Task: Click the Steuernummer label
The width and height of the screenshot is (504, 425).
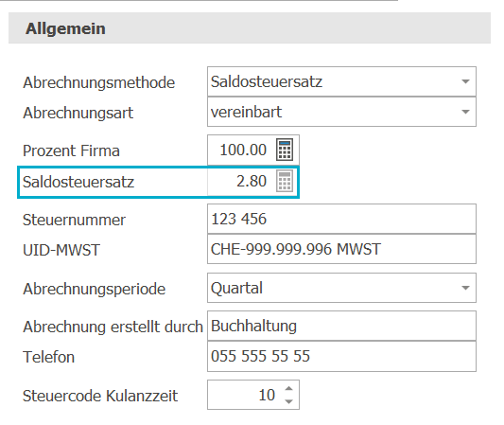Action: [74, 220]
